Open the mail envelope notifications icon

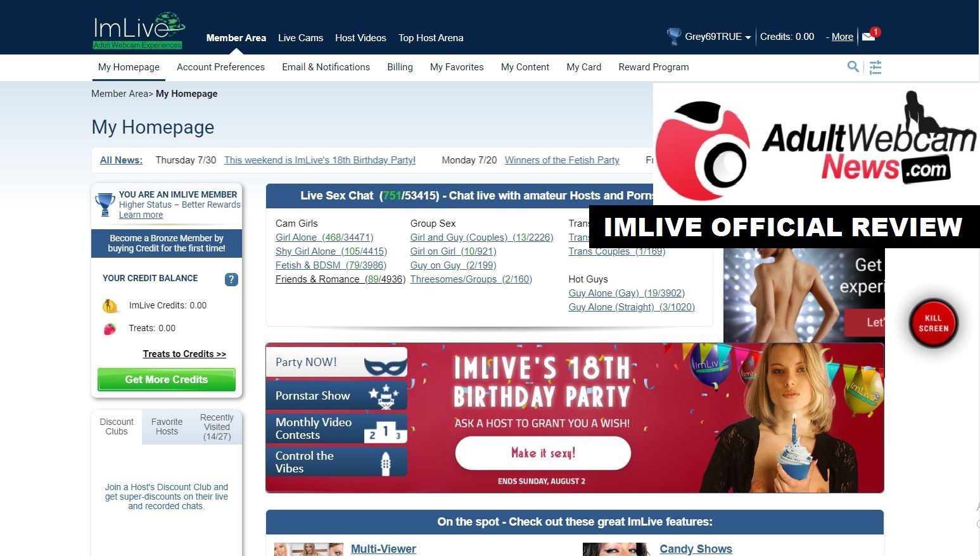869,36
